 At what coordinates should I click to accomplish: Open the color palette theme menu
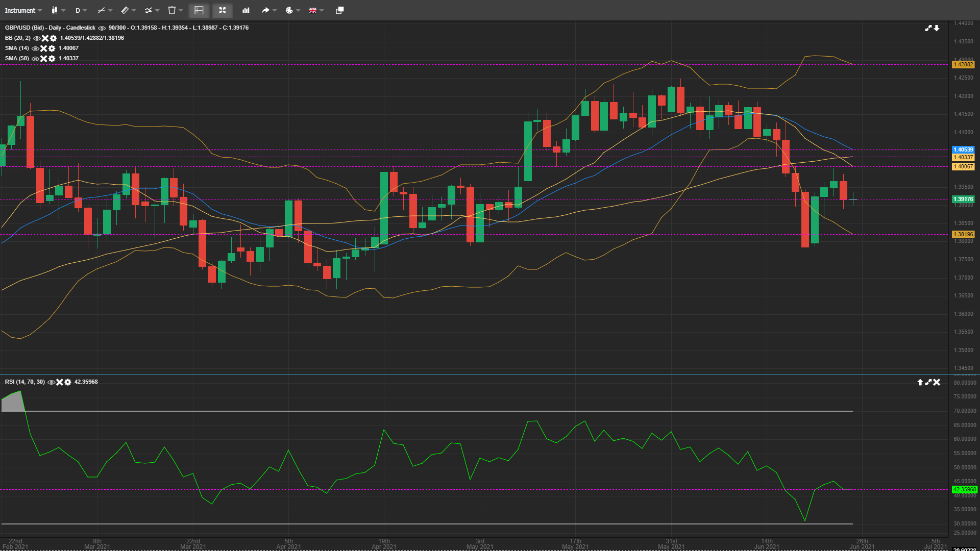point(292,10)
